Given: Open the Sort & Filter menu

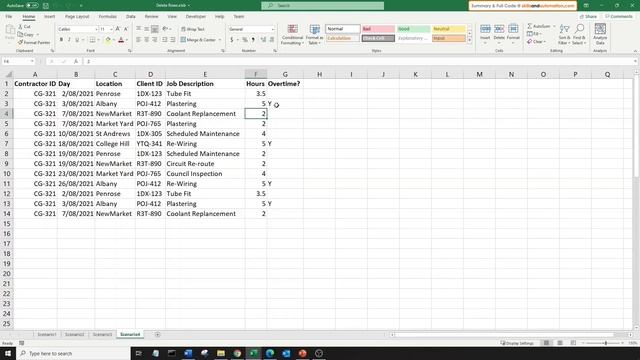Looking at the screenshot, I should (x=564, y=34).
